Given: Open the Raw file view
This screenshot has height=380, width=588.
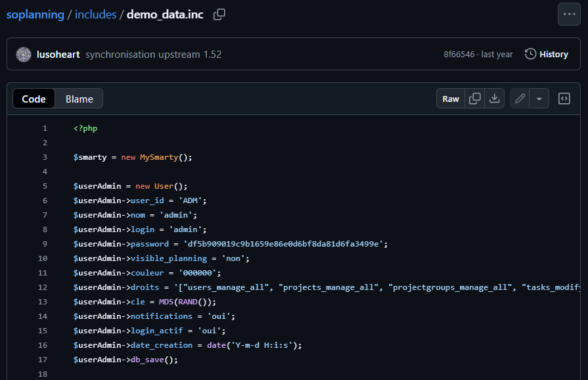Looking at the screenshot, I should coord(451,99).
